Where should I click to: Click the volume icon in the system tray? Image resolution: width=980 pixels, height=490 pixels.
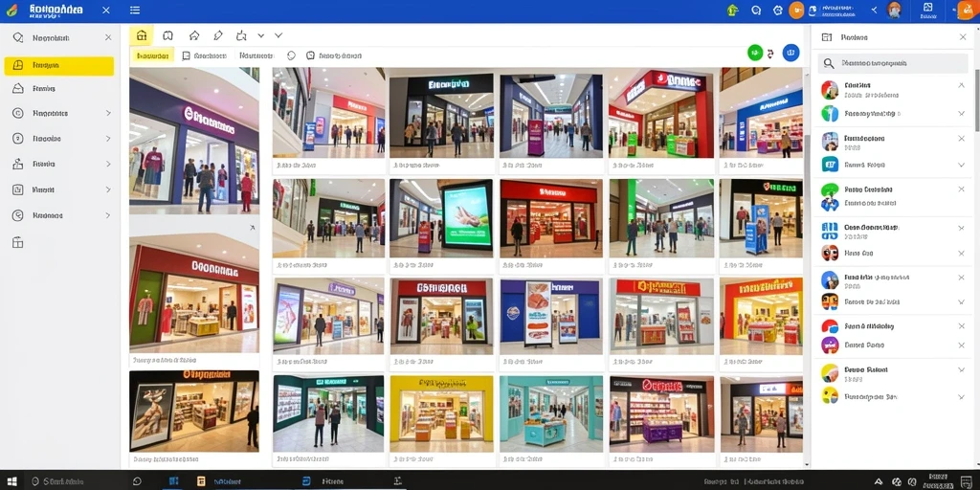point(910,482)
